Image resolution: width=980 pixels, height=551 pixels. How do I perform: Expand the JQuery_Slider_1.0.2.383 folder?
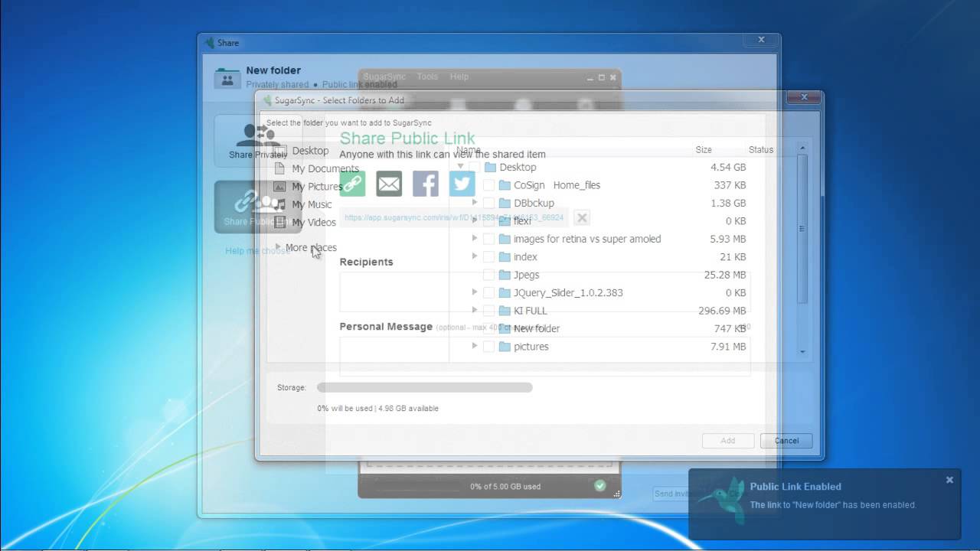[x=475, y=292]
